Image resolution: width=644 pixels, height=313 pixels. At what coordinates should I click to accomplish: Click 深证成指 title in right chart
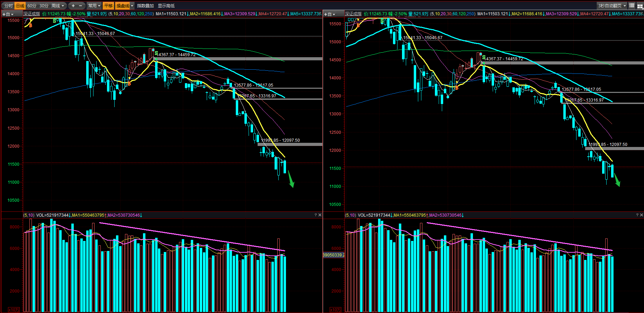click(353, 14)
